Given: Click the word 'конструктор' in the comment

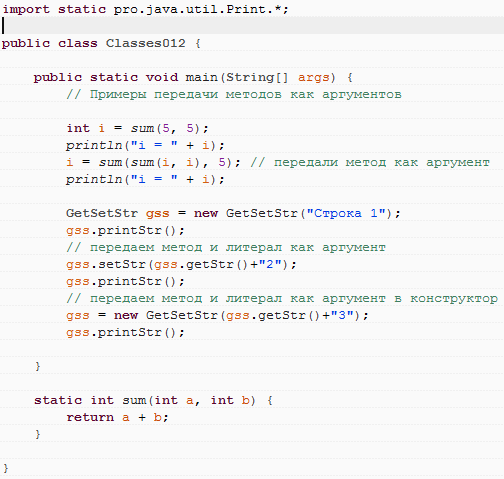Looking at the screenshot, I should (x=454, y=299).
